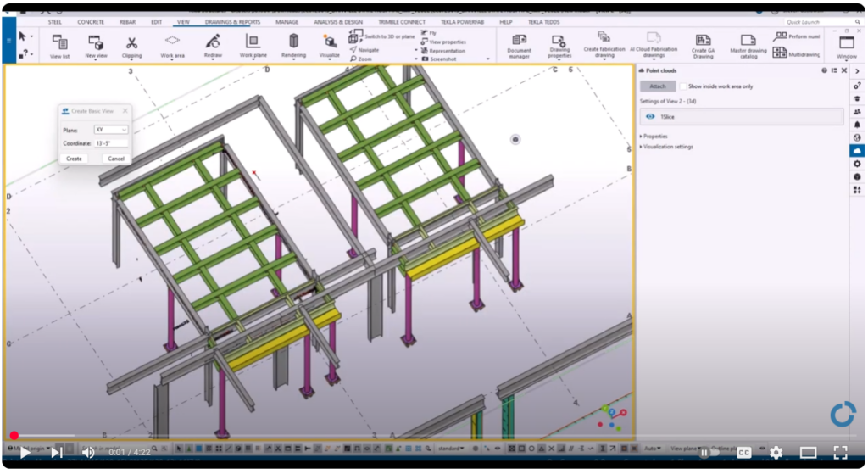Skip to next video
Viewport: 868px width, 474px height.
[x=57, y=453]
